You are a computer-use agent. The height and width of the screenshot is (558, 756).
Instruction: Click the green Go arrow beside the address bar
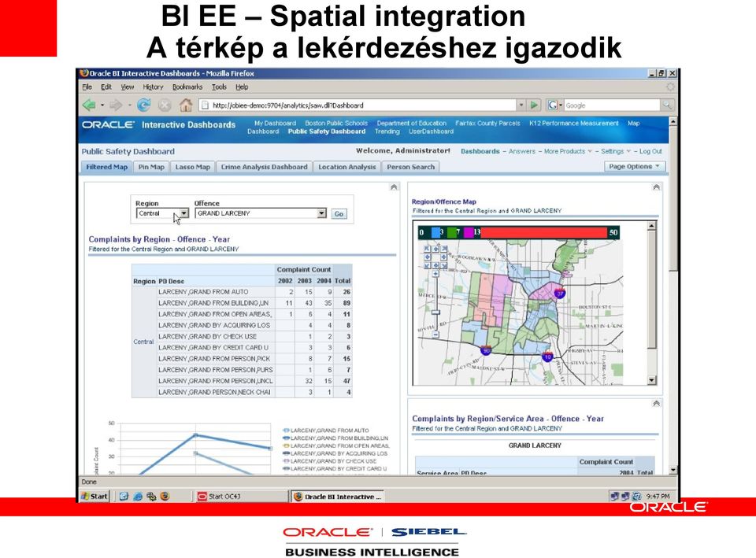(x=534, y=105)
